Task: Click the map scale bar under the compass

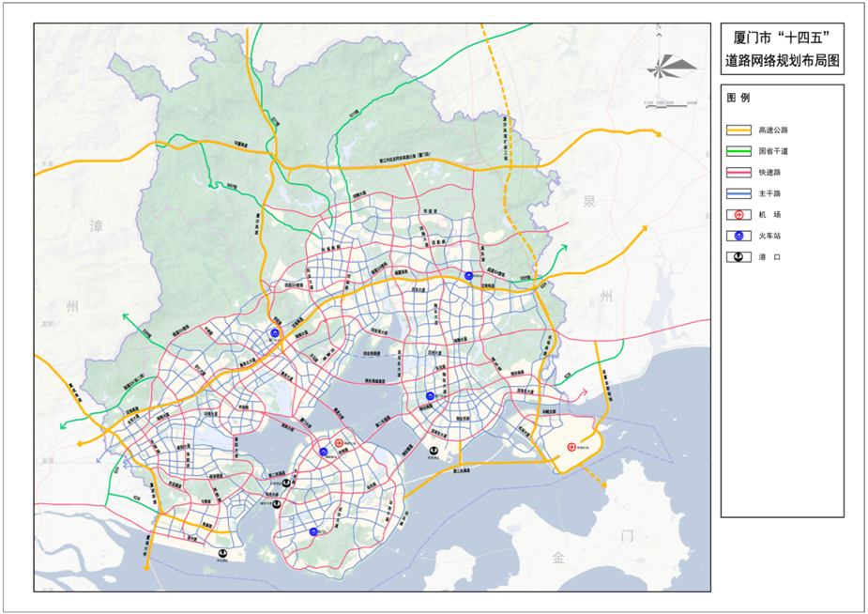Action: pyautogui.click(x=670, y=103)
